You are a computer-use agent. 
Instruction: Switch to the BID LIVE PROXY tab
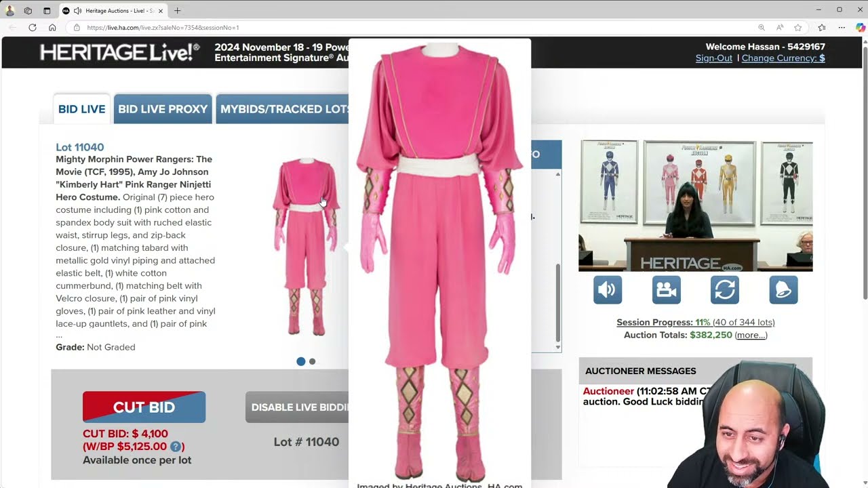[163, 109]
